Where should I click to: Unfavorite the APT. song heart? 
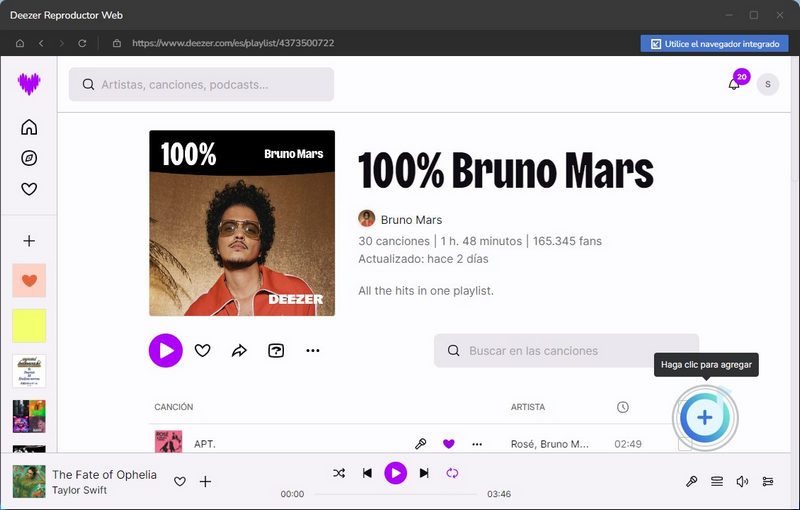pyautogui.click(x=448, y=444)
